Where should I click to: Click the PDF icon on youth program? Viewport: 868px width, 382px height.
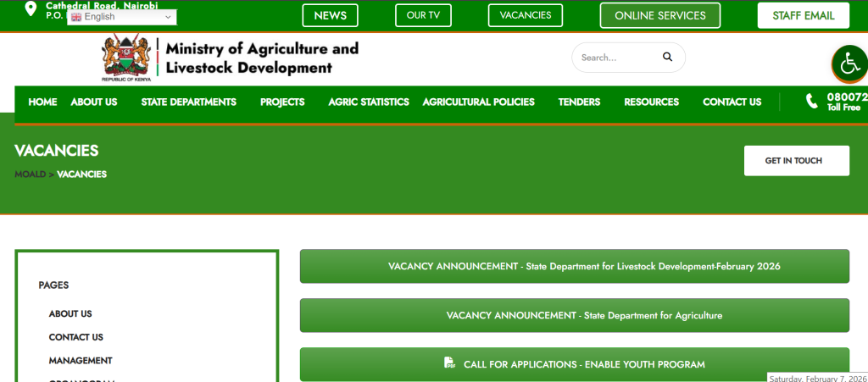pyautogui.click(x=450, y=363)
